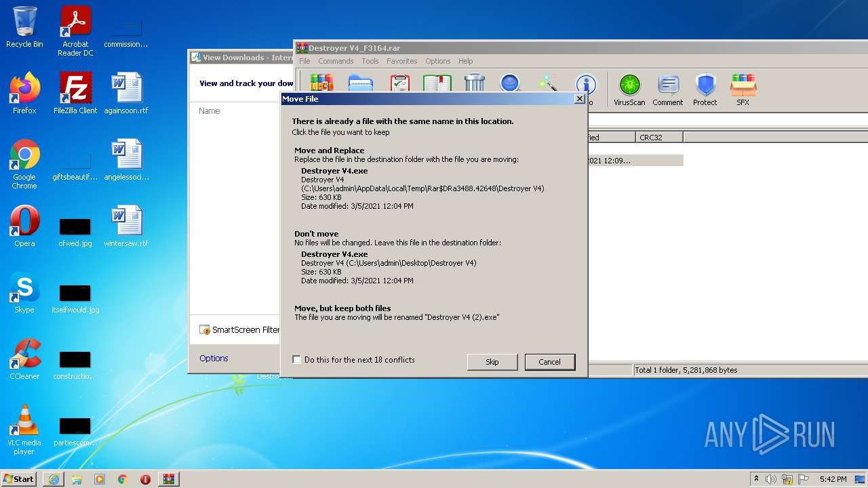Image resolution: width=868 pixels, height=488 pixels.
Task: Open againsoon.rtf document icon
Action: pyautogui.click(x=126, y=94)
